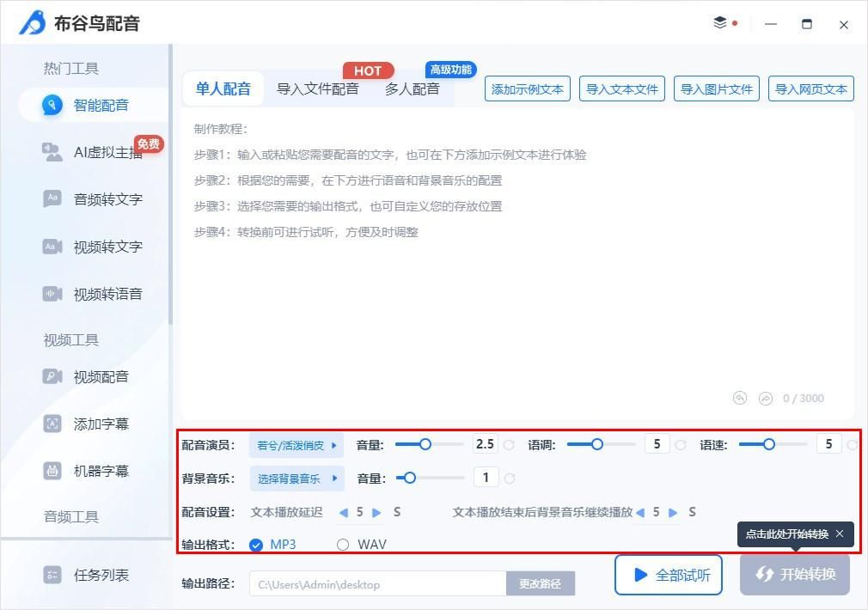
Task: Click the 配音演员 音量 slider handle
Action: coord(425,444)
